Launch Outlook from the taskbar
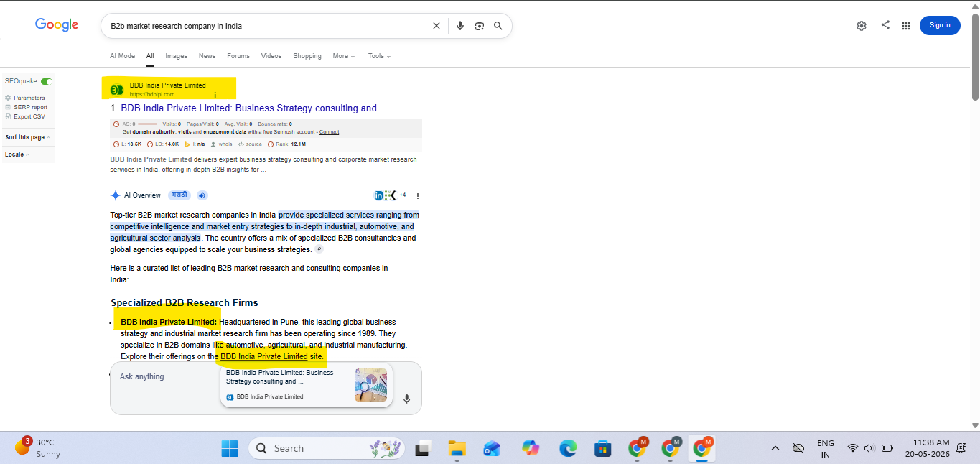 (x=492, y=448)
